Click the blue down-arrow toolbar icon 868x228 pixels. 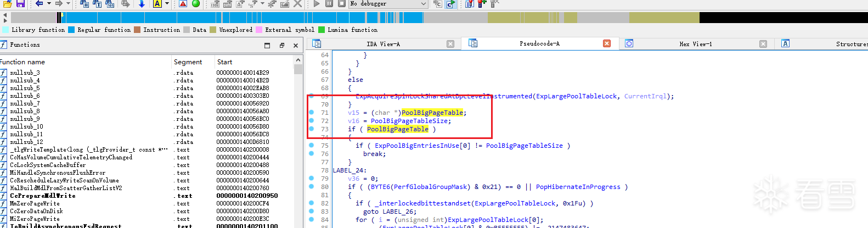(x=142, y=4)
